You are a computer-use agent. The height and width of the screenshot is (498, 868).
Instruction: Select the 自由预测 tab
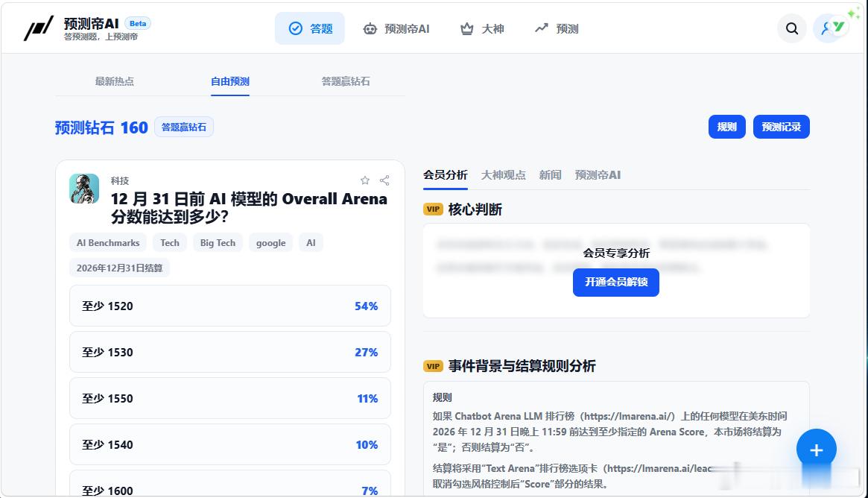pos(230,81)
